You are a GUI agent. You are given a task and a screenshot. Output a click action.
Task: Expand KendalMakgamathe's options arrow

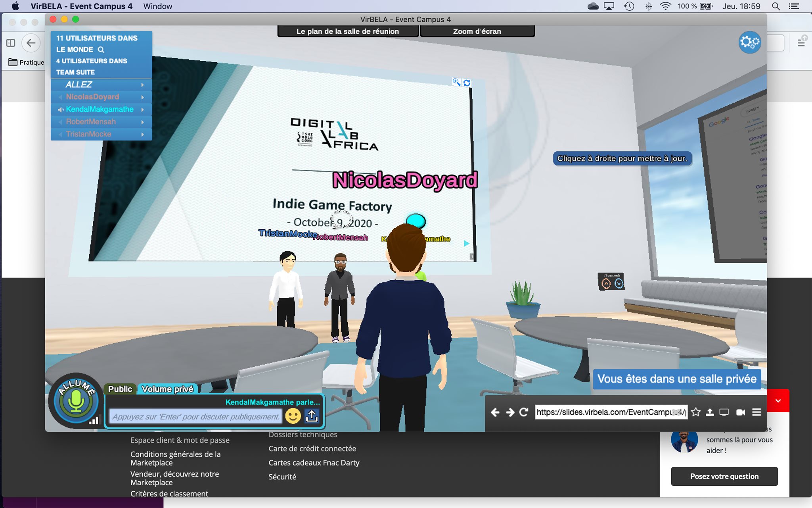(143, 110)
